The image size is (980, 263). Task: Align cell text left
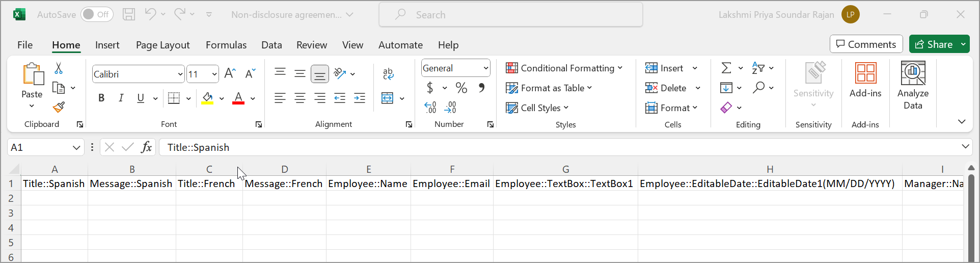coord(280,98)
